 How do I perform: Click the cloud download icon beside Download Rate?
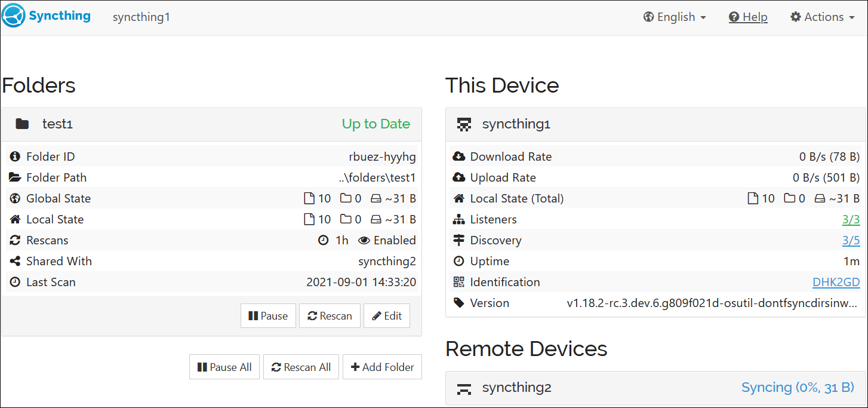[x=458, y=157]
